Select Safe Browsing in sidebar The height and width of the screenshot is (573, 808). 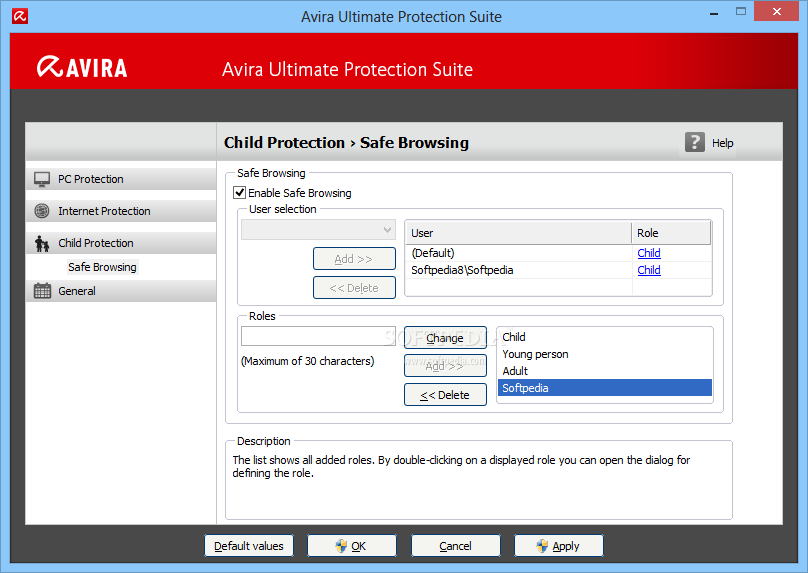(102, 267)
